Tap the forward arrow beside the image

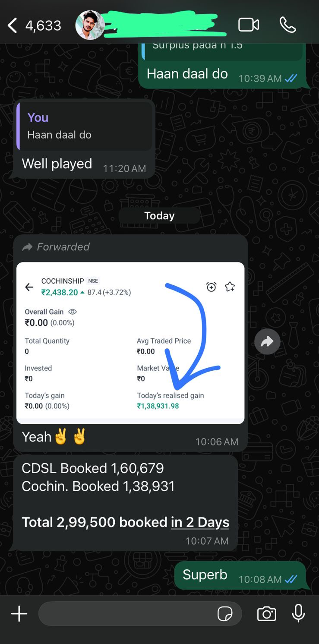pos(267,342)
